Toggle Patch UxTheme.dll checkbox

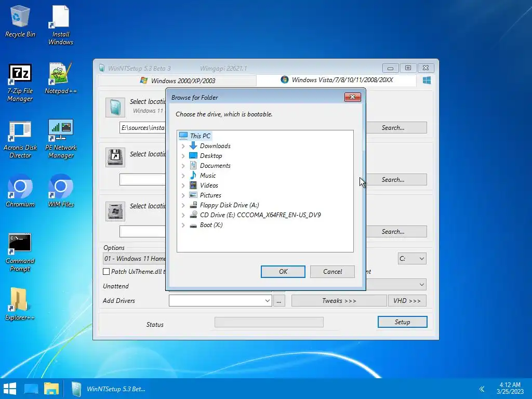pos(106,271)
